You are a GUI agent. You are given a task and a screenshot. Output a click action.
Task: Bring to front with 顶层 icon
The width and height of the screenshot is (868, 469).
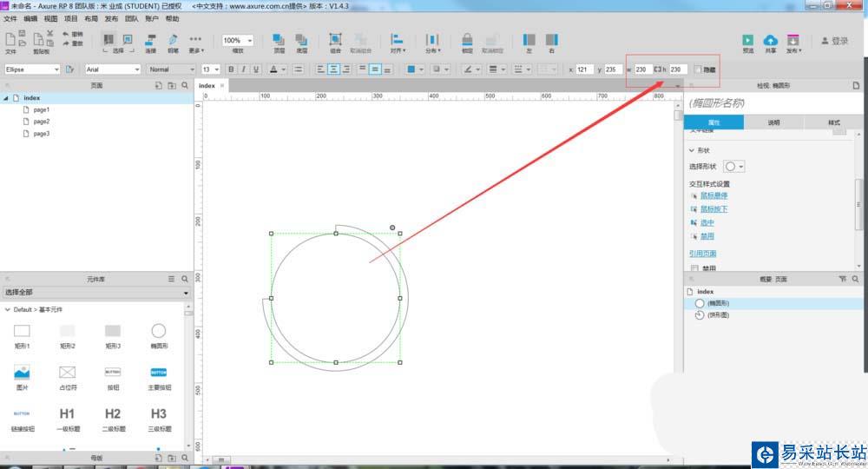point(279,40)
